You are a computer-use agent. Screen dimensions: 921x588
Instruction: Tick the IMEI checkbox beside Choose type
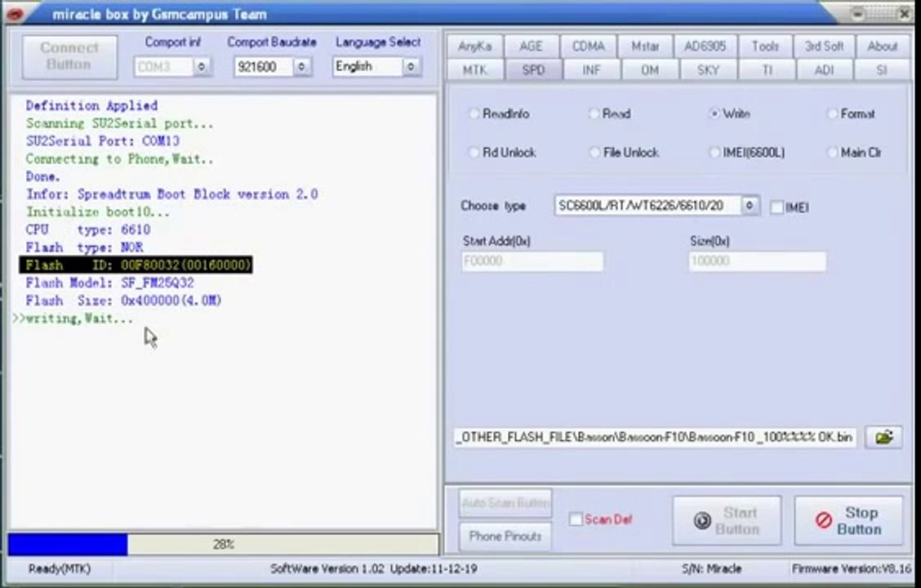[x=776, y=207]
